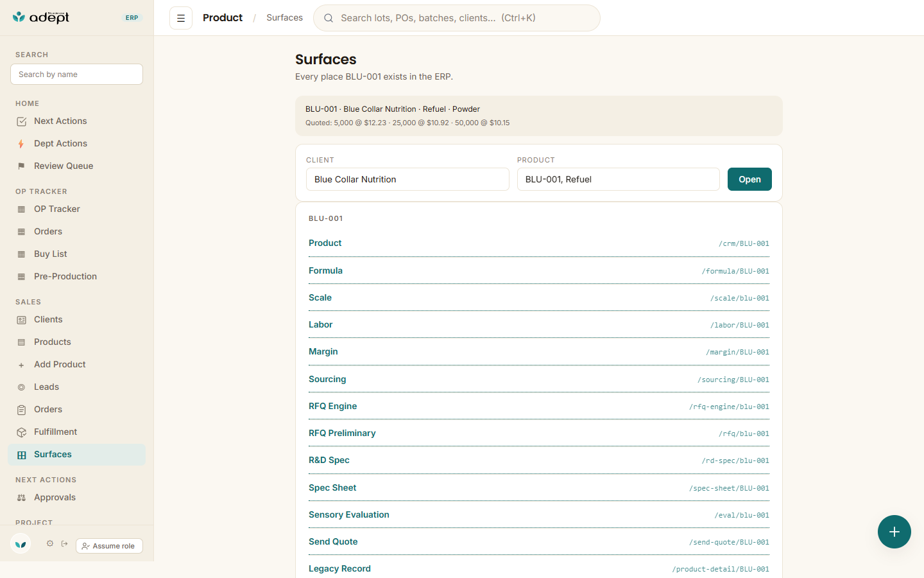The width and height of the screenshot is (924, 578).
Task: Click the /margin/BLU-001 path text
Action: pyautogui.click(x=737, y=352)
